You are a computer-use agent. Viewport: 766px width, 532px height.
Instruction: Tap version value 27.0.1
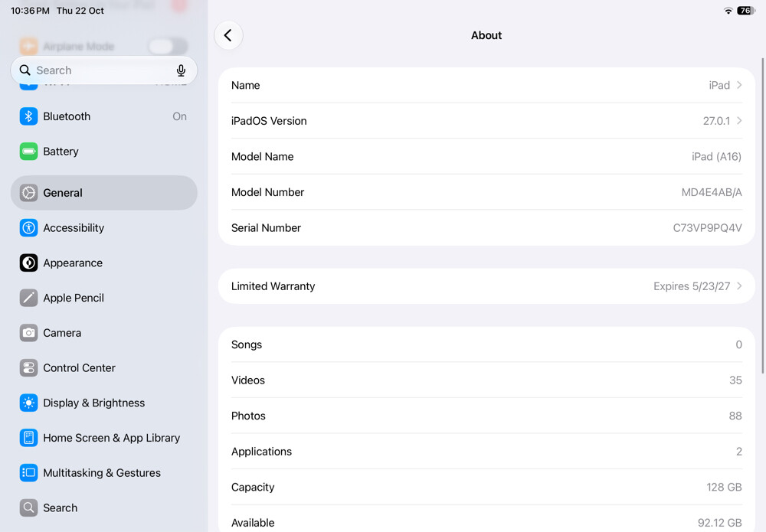tap(716, 121)
